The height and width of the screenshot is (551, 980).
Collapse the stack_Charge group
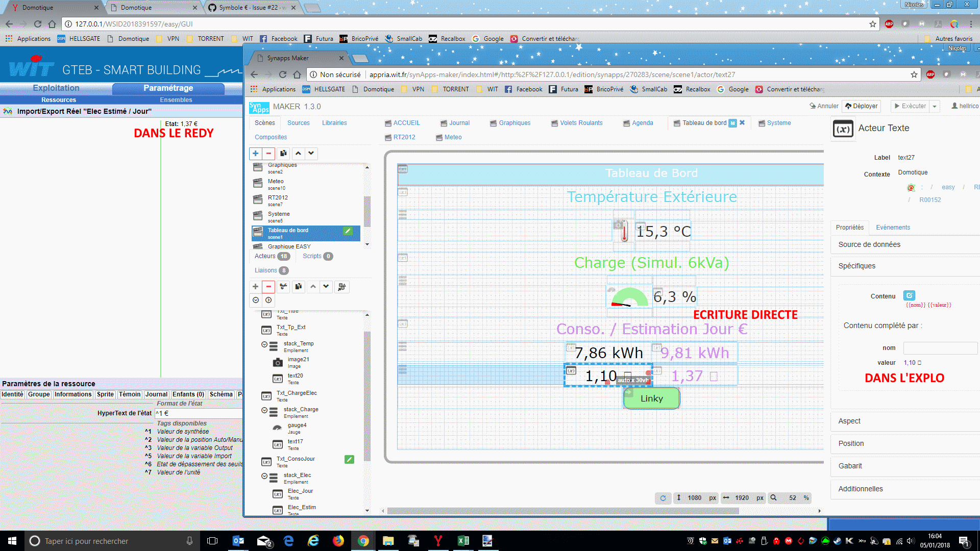[x=264, y=410]
